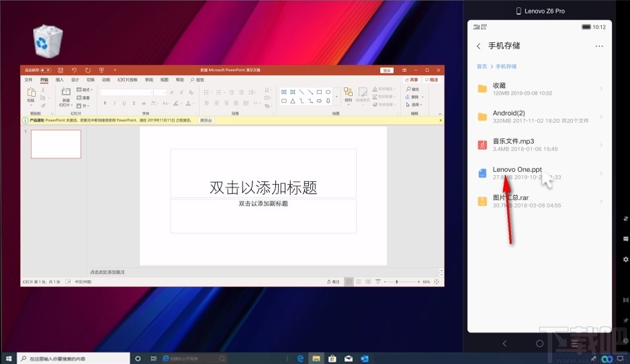Select the triangle shape in gallery

tap(293, 101)
